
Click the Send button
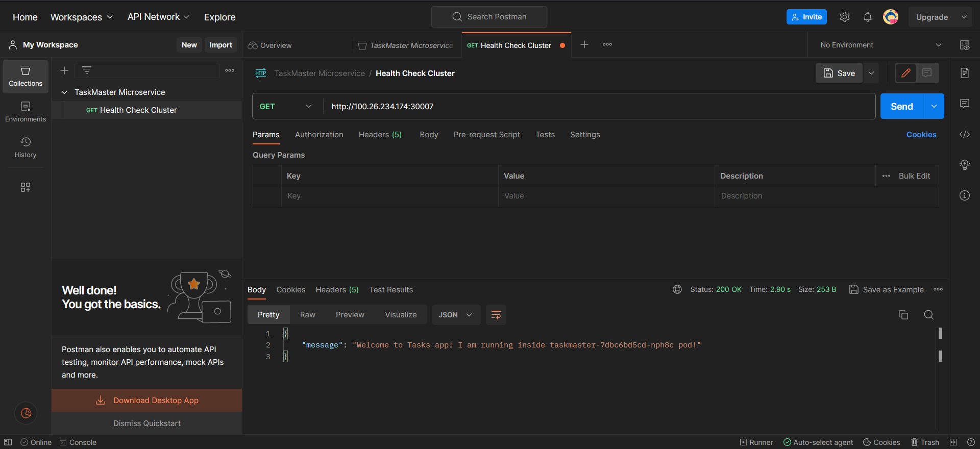(x=902, y=106)
